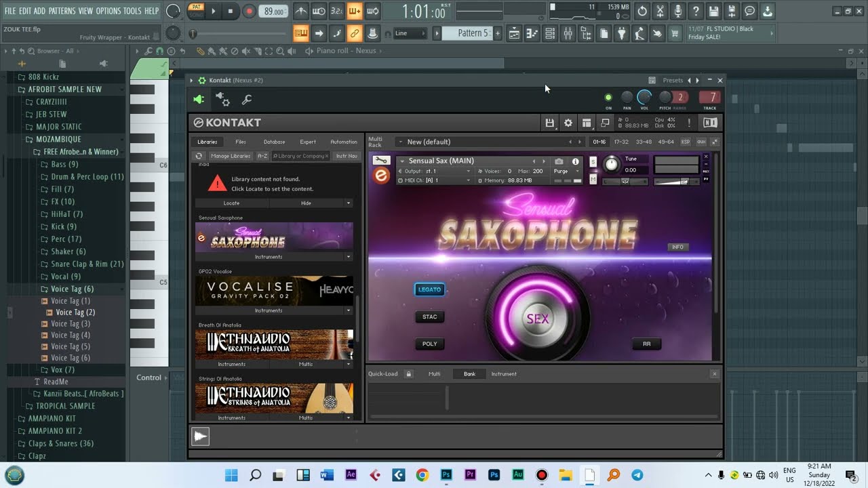Select Quick-Load Instrument tab
Screen dimensions: 868x488
[x=504, y=373]
